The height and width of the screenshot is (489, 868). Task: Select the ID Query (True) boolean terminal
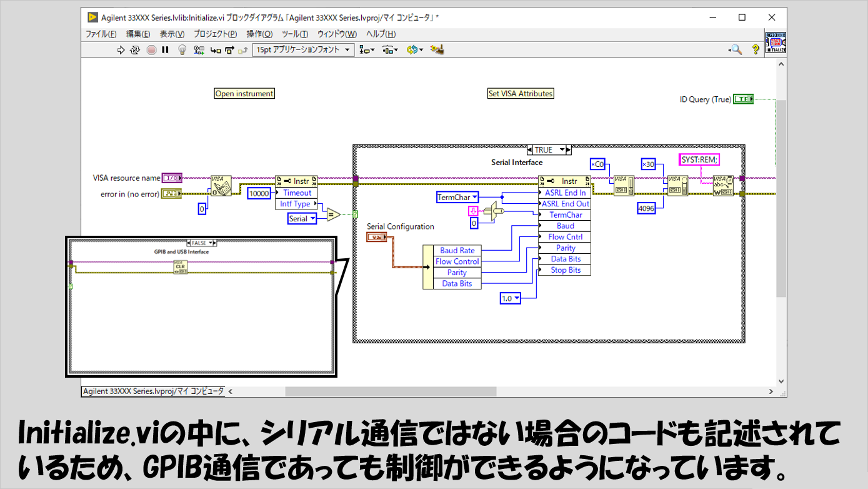744,99
